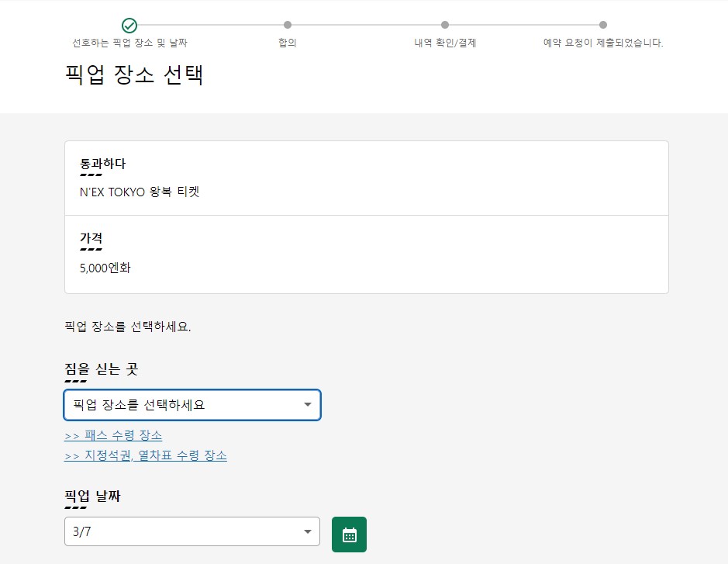
Task: Open the calendar date picker icon
Action: 349,535
